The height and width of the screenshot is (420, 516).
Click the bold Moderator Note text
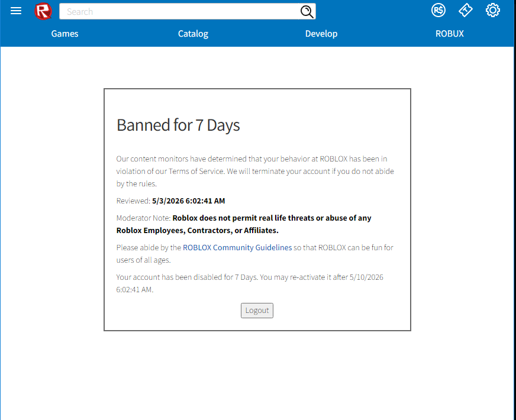(x=244, y=224)
